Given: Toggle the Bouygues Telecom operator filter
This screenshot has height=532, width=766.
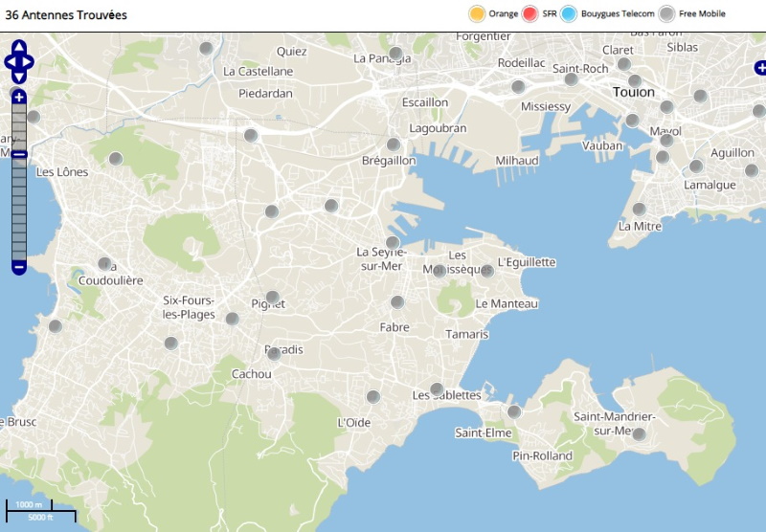Looking at the screenshot, I should click(570, 13).
